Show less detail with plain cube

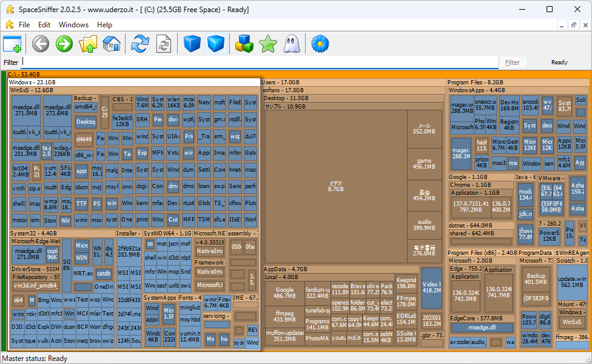coord(192,44)
